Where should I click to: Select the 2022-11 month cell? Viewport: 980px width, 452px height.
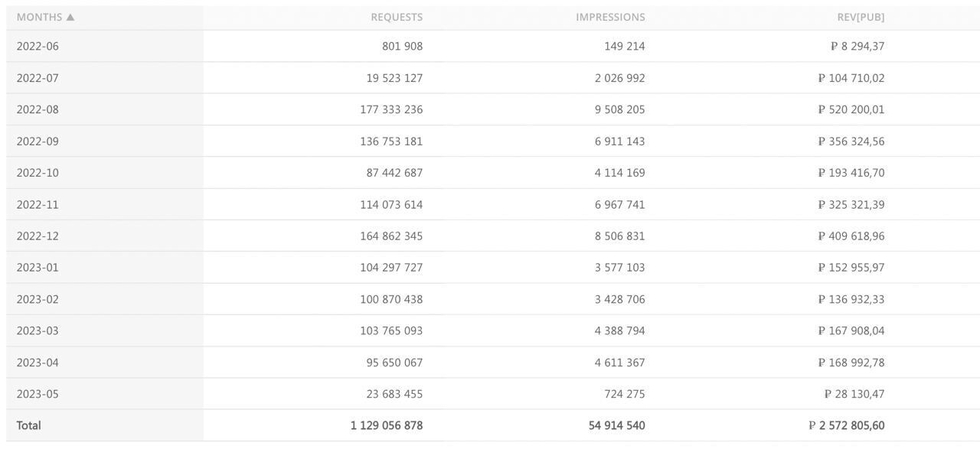[x=38, y=204]
